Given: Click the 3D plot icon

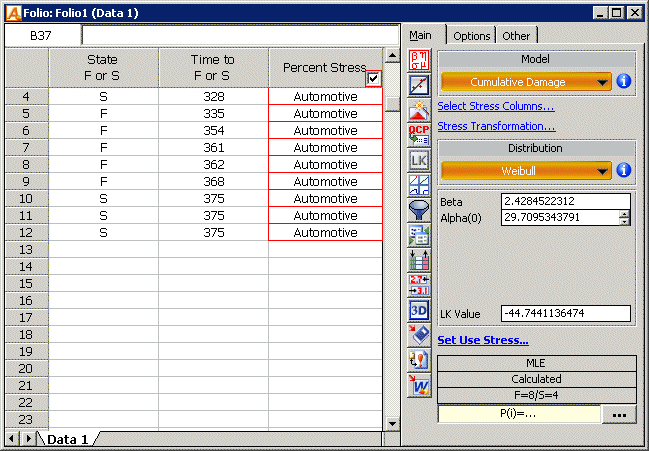Looking at the screenshot, I should [419, 310].
